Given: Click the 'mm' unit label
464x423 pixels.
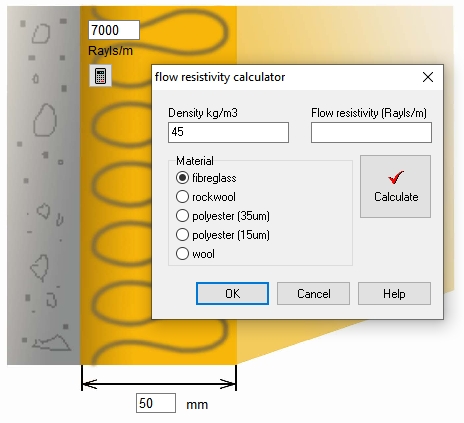Looking at the screenshot, I should click(197, 404).
